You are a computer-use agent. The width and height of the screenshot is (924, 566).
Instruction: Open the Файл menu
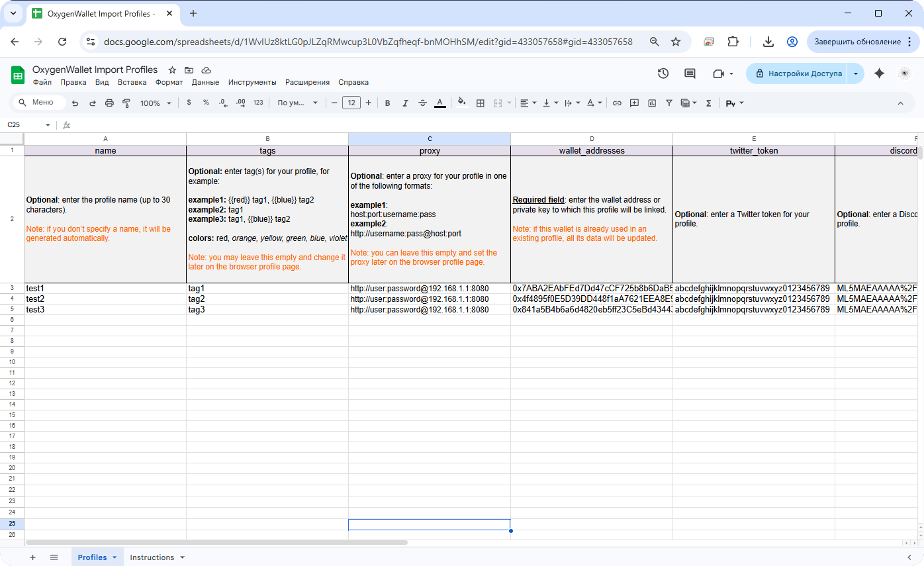(x=42, y=83)
